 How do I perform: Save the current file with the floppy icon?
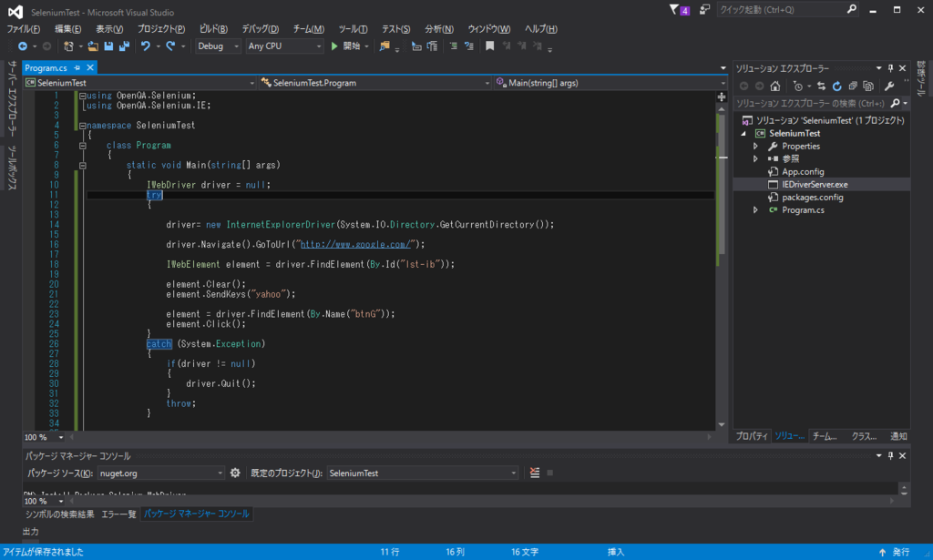pos(108,46)
